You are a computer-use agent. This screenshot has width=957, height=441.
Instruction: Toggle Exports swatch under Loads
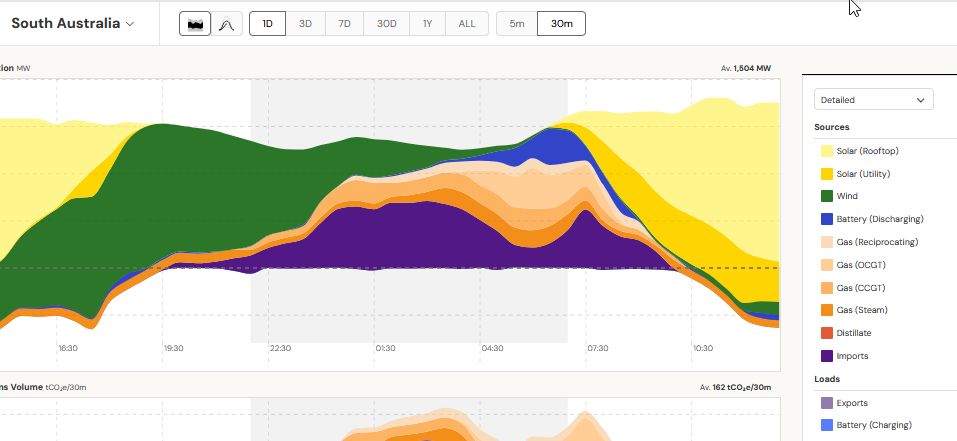[827, 403]
